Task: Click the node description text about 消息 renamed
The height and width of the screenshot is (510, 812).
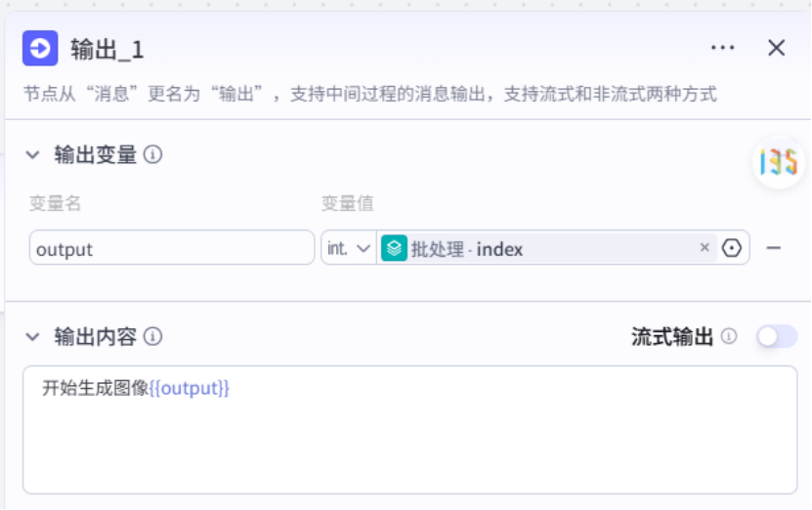Action: point(370,94)
